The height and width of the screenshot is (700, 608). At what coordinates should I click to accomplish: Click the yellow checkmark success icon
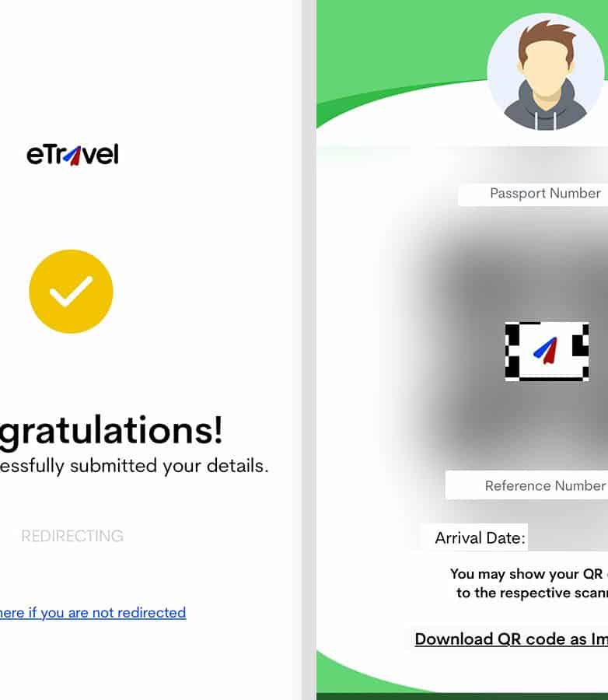pos(71,292)
